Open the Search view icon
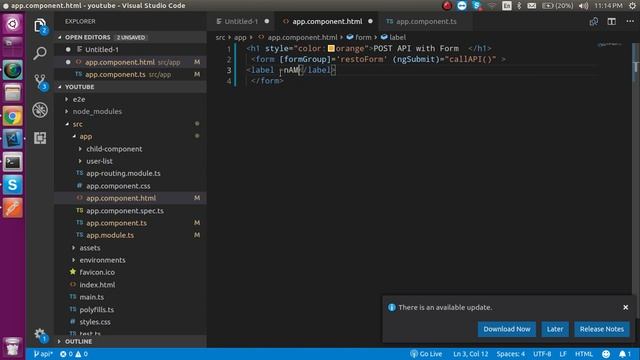The width and height of the screenshot is (640, 360). coord(40,53)
